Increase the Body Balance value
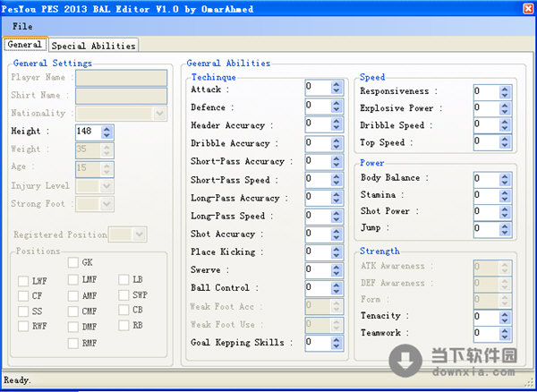The image size is (537, 392). click(505, 176)
